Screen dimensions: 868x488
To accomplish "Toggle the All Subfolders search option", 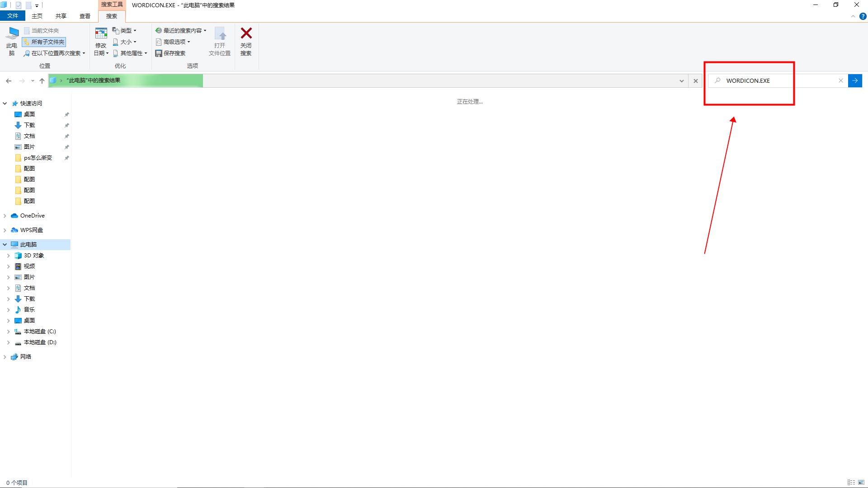I will 44,42.
